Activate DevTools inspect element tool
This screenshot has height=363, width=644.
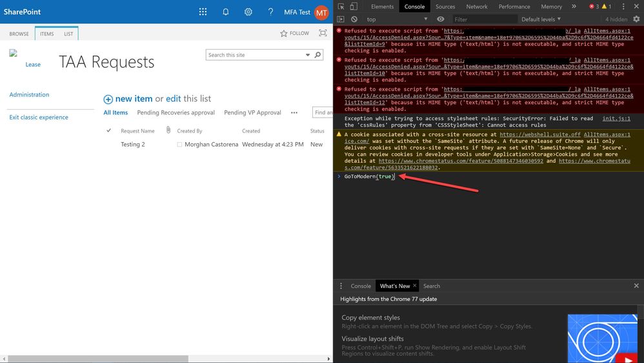pyautogui.click(x=341, y=6)
